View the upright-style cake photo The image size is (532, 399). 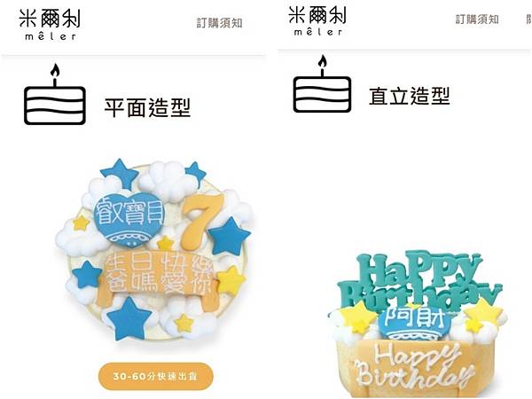[418, 324]
